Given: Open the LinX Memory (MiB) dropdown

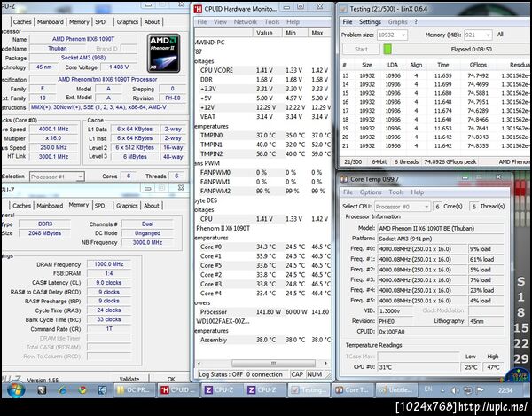Looking at the screenshot, I should pyautogui.click(x=475, y=35).
